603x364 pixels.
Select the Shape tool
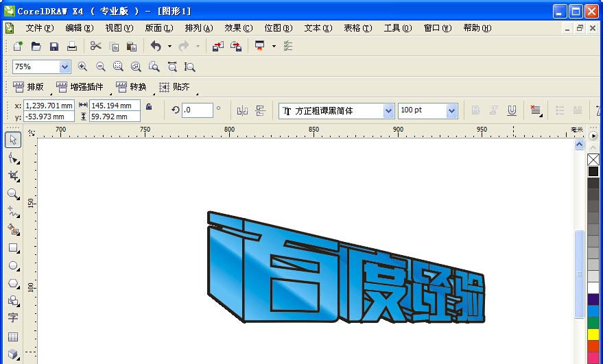point(13,158)
